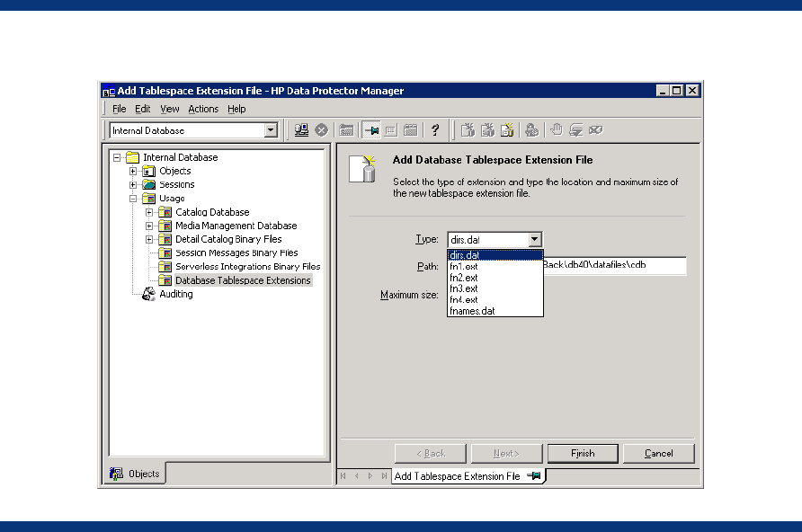Open the View menu
The height and width of the screenshot is (532, 802).
point(170,109)
